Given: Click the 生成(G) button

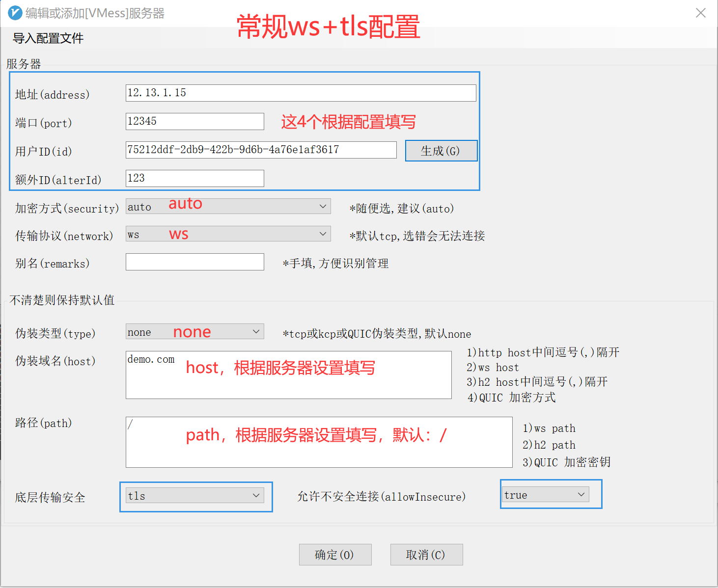Looking at the screenshot, I should point(441,151).
